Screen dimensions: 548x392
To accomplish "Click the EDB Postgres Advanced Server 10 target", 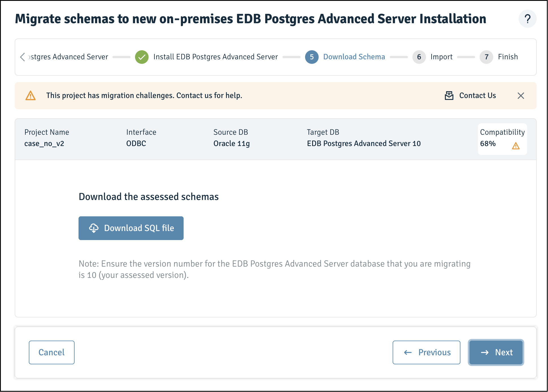I will coord(364,144).
